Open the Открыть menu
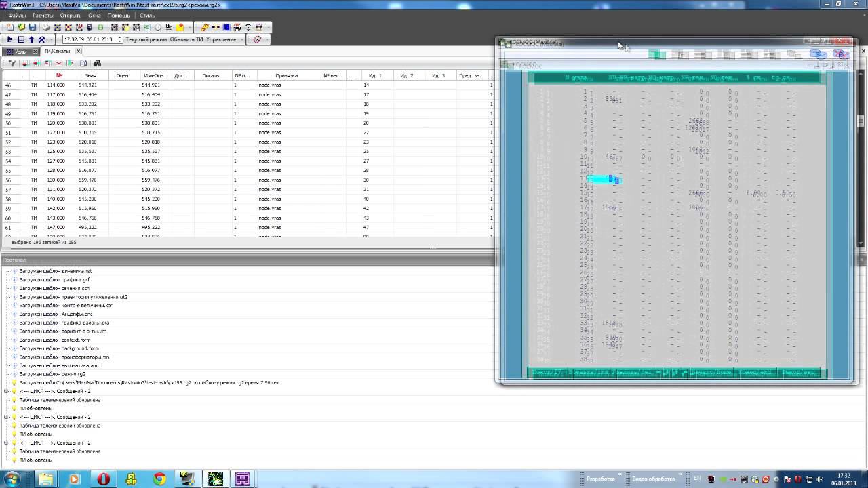Screen dimensions: 868x488 [71, 15]
